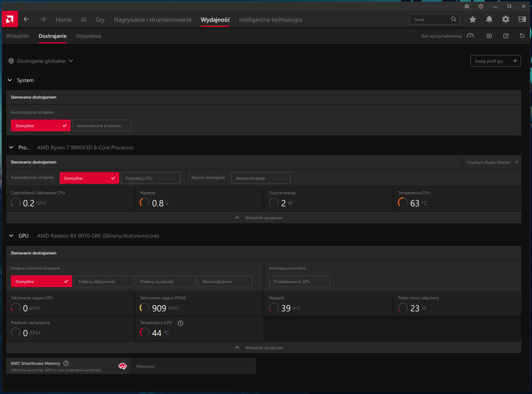Viewport: 532px width, 394px height.
Task: Click the export profile icon
Action: 506,36
